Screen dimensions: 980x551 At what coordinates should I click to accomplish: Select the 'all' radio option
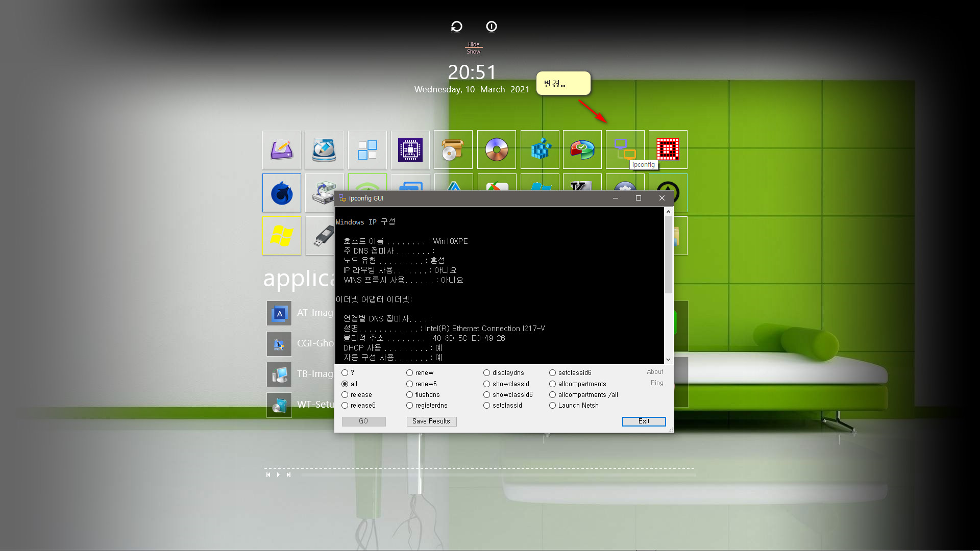pos(345,384)
